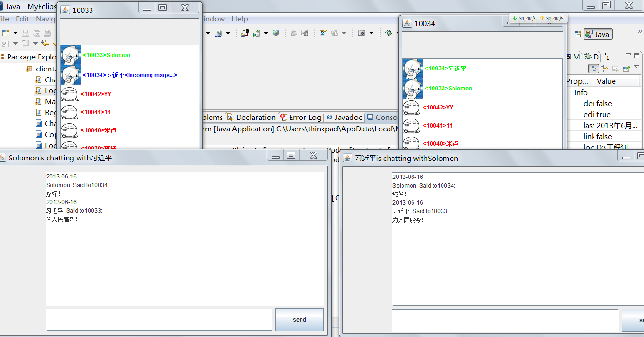The width and height of the screenshot is (644, 337).
Task: Click the Open Perspective icon
Action: click(x=578, y=34)
